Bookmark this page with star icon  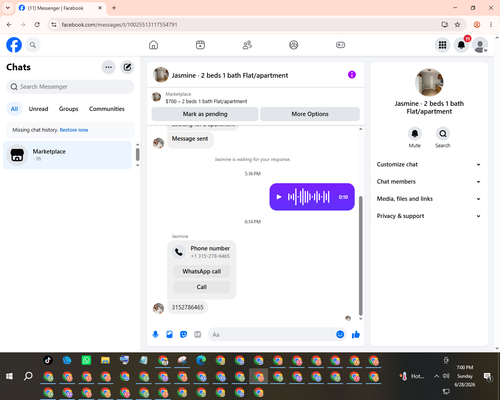point(457,24)
